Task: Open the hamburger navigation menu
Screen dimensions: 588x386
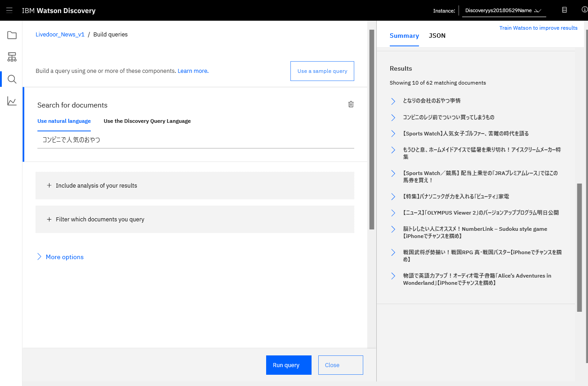Action: [x=9, y=10]
